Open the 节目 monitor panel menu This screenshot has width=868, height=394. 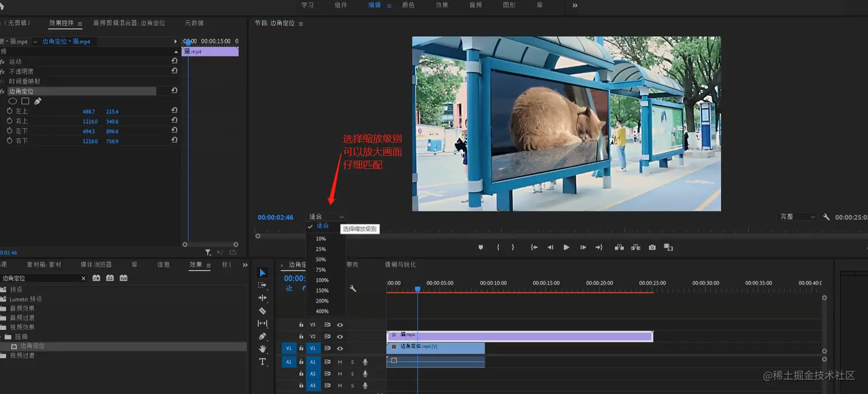[301, 24]
